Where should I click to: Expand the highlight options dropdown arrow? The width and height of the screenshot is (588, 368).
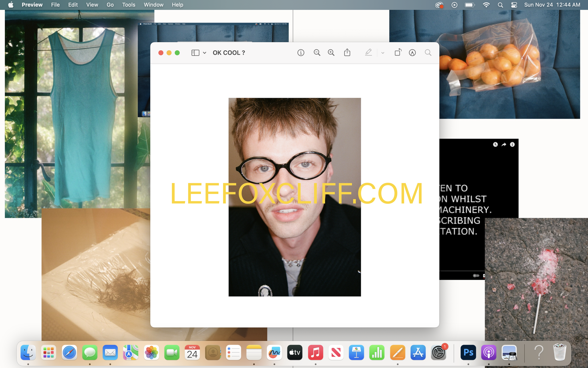[x=383, y=53]
